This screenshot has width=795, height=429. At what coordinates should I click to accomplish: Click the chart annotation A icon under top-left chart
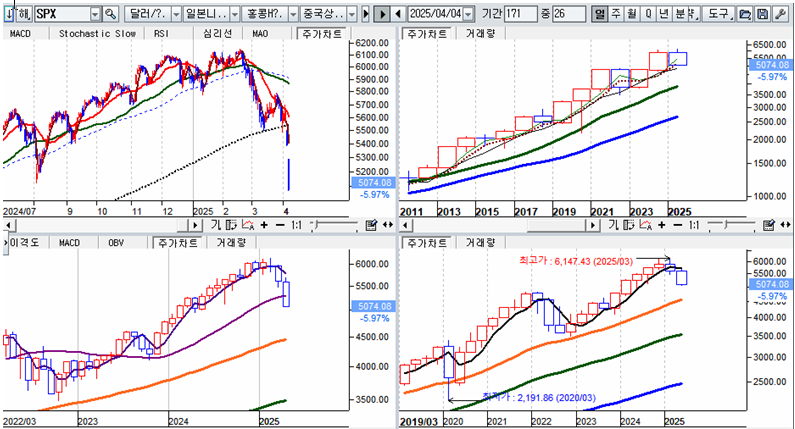(248, 225)
